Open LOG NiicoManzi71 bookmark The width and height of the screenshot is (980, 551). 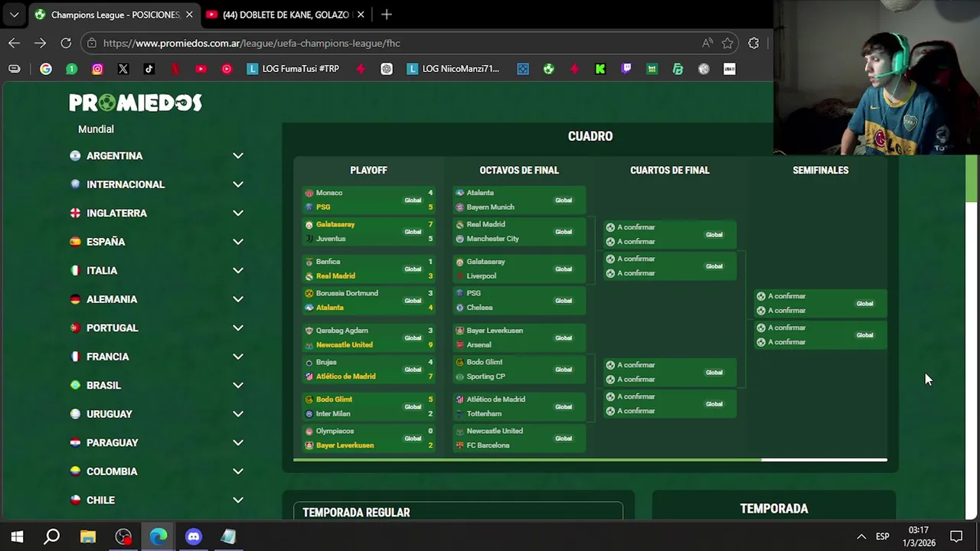(453, 69)
